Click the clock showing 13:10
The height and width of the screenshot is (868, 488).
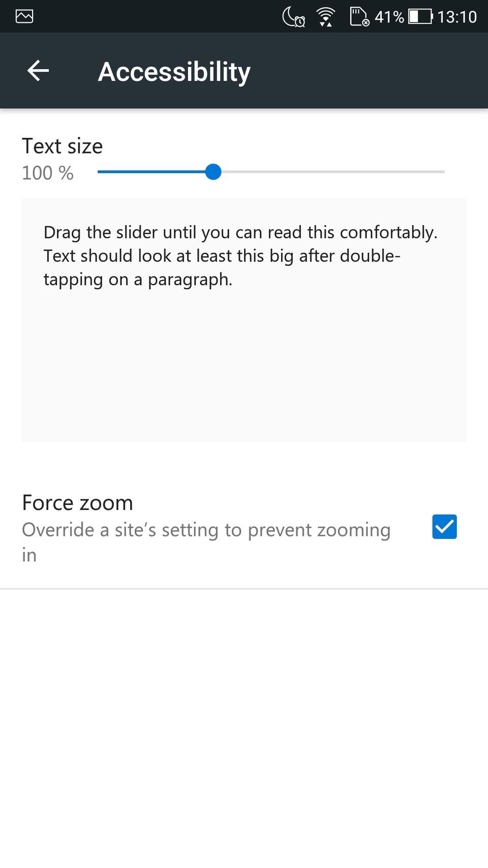pos(456,17)
